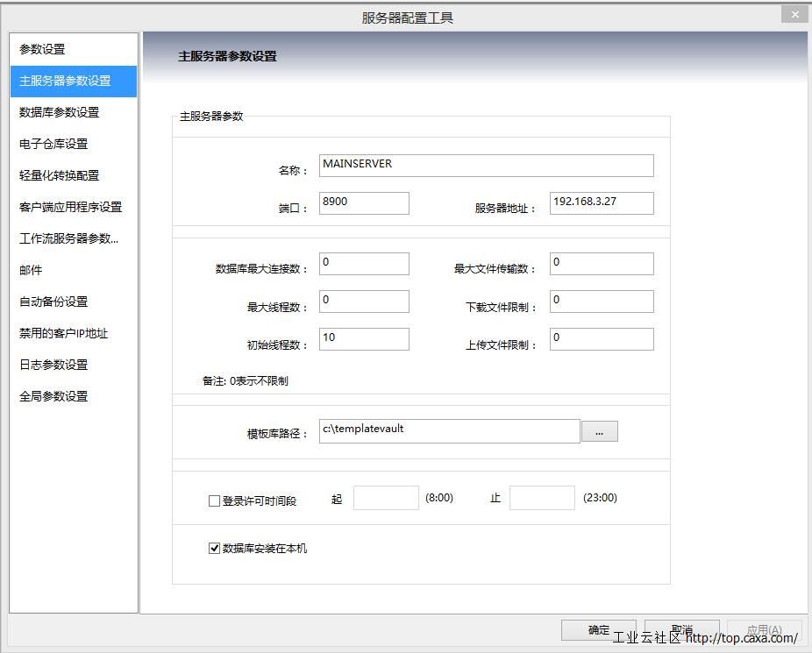Enable the 登录许可时间段 checkbox
The image size is (812, 653).
[x=214, y=501]
